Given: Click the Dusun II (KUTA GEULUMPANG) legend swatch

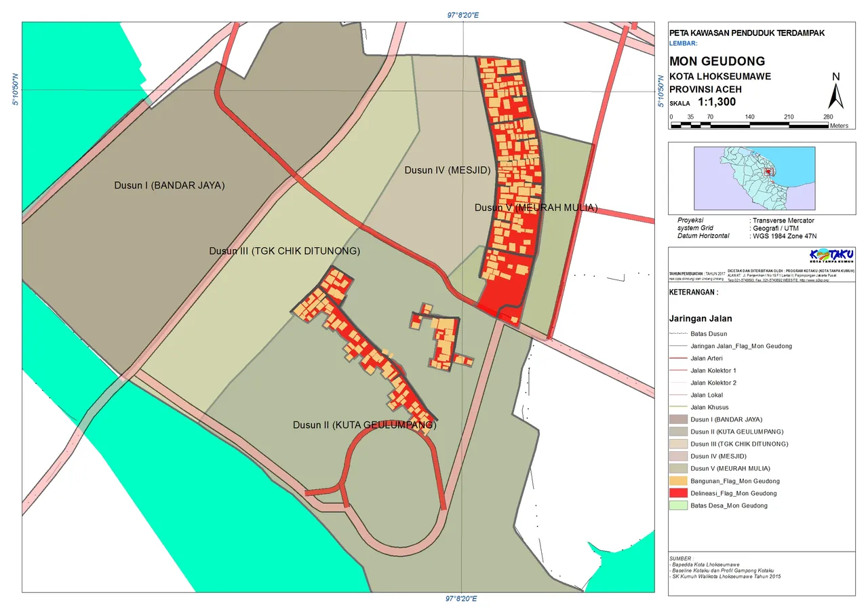Looking at the screenshot, I should [679, 432].
